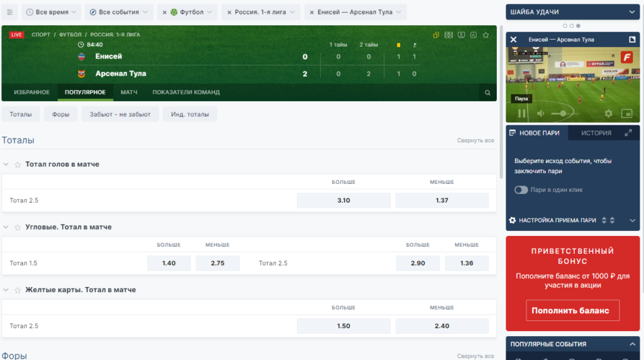
Task: Open the ИСТОРИЯ tab
Action: (596, 133)
